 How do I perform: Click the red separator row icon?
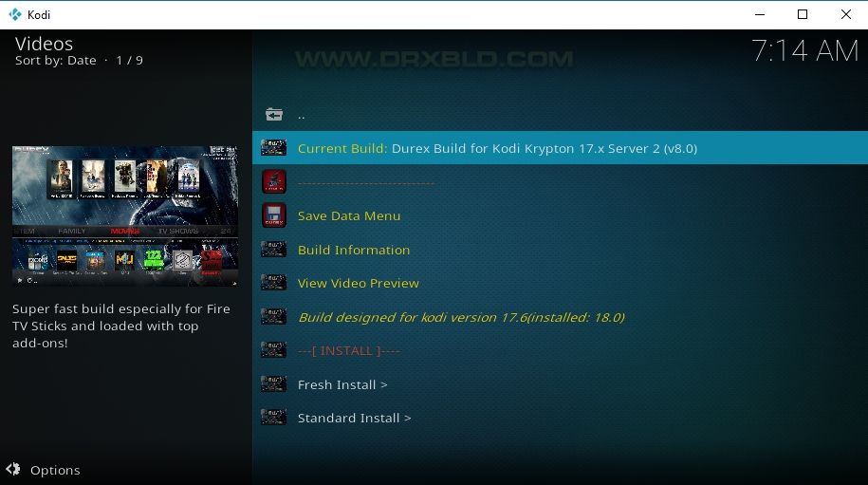(273, 181)
